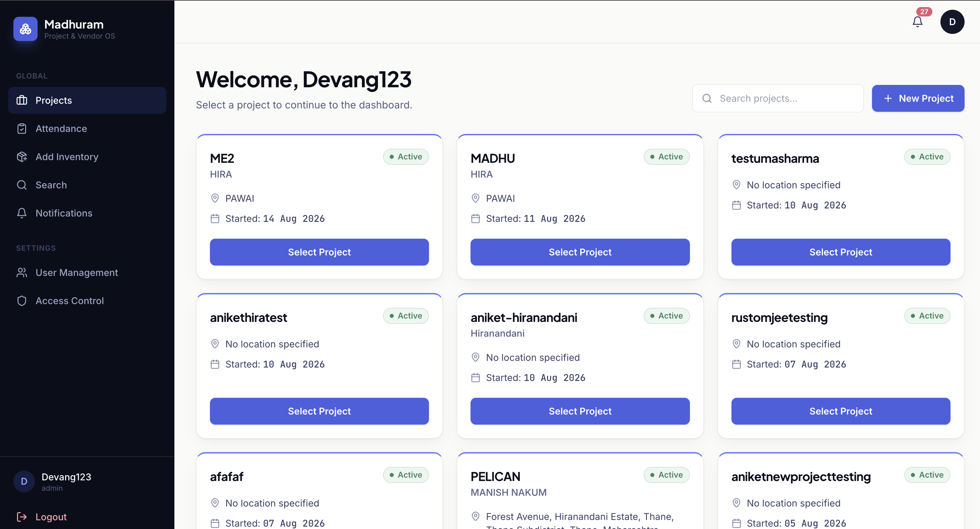The height and width of the screenshot is (529, 980).
Task: Click the Active badge on rustomjeetesting card
Action: pyautogui.click(x=927, y=316)
